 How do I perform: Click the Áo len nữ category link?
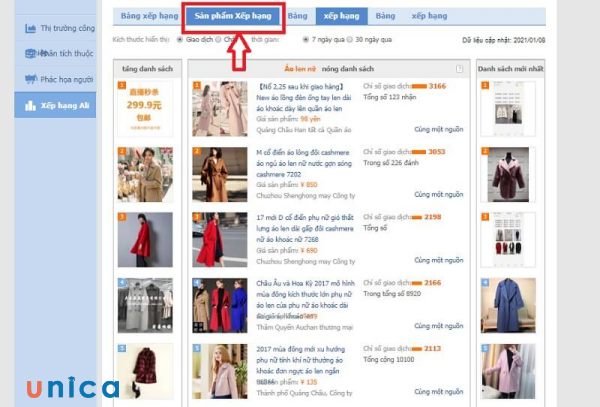click(300, 69)
